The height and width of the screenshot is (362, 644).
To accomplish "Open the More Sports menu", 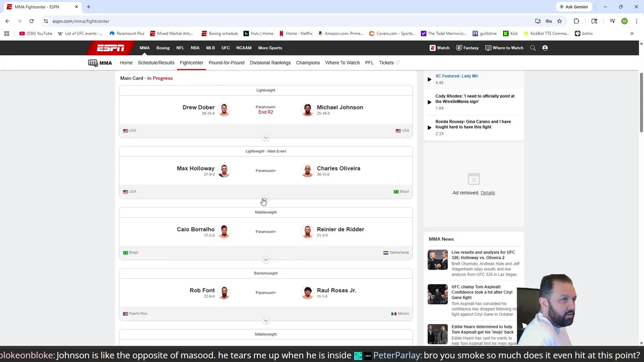I will click(x=270, y=48).
